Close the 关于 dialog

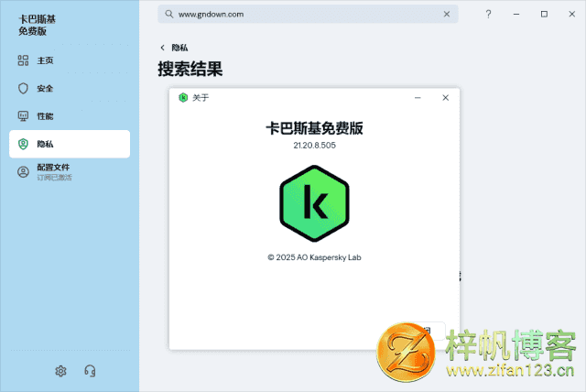coord(446,98)
